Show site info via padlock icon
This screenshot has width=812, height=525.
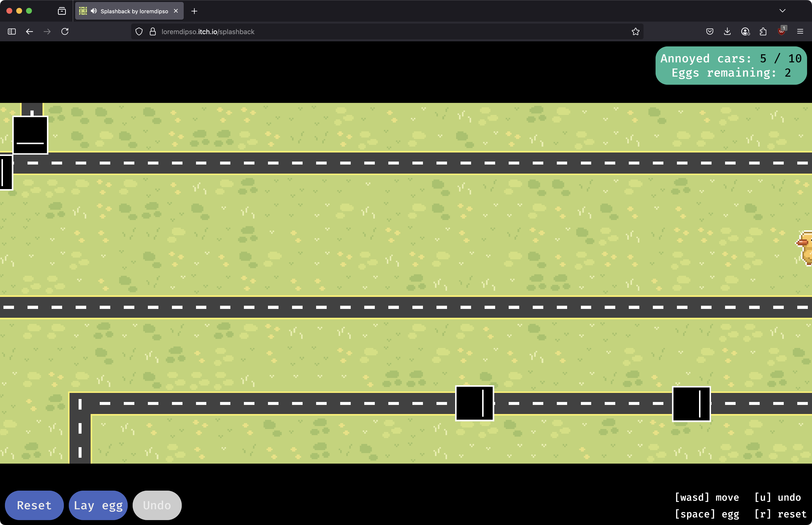[153, 31]
